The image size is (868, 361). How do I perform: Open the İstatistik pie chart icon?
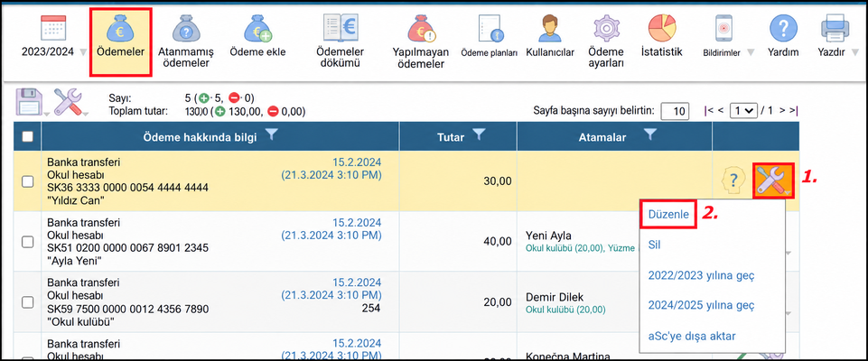click(662, 28)
